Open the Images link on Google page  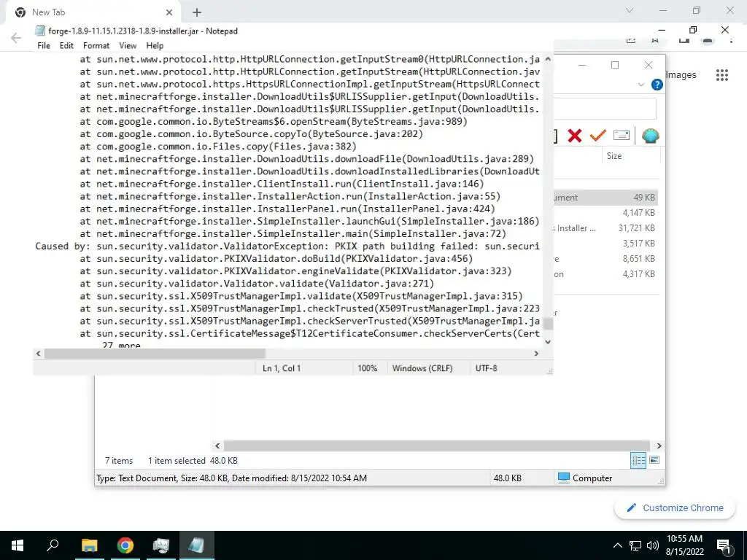click(681, 75)
